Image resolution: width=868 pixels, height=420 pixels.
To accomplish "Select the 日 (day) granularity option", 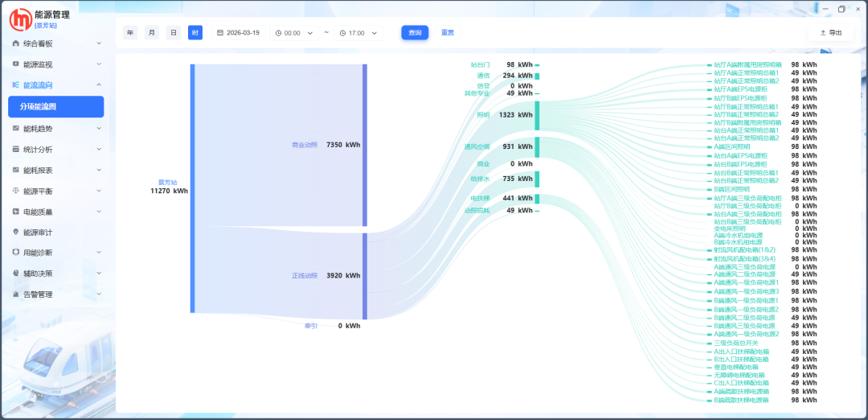I will coord(174,33).
